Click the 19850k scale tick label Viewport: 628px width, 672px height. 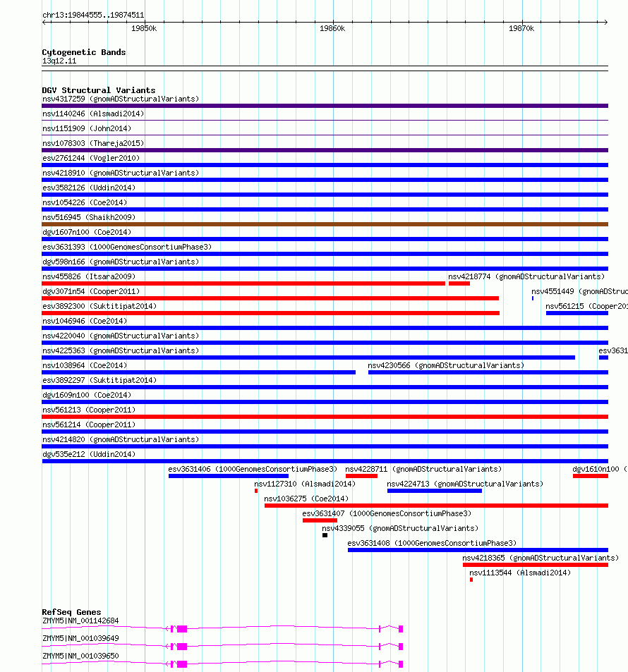pyautogui.click(x=144, y=28)
